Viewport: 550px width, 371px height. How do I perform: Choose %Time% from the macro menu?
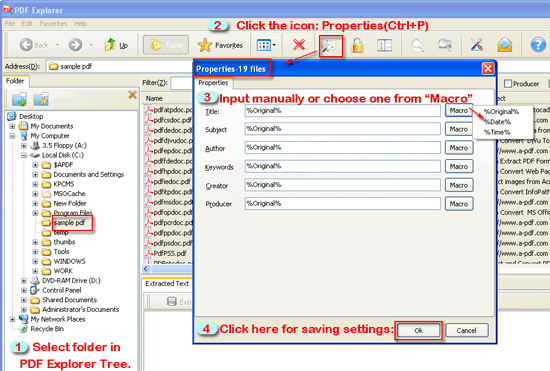pyautogui.click(x=497, y=132)
